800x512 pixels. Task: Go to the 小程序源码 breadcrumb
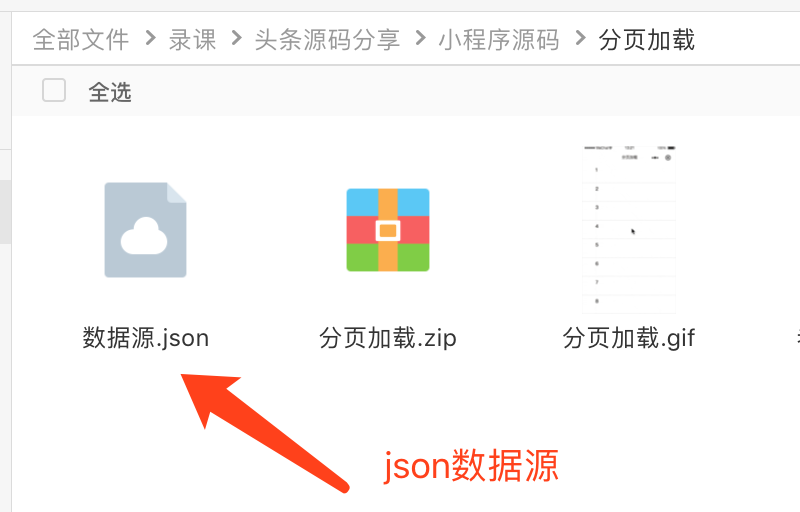499,40
